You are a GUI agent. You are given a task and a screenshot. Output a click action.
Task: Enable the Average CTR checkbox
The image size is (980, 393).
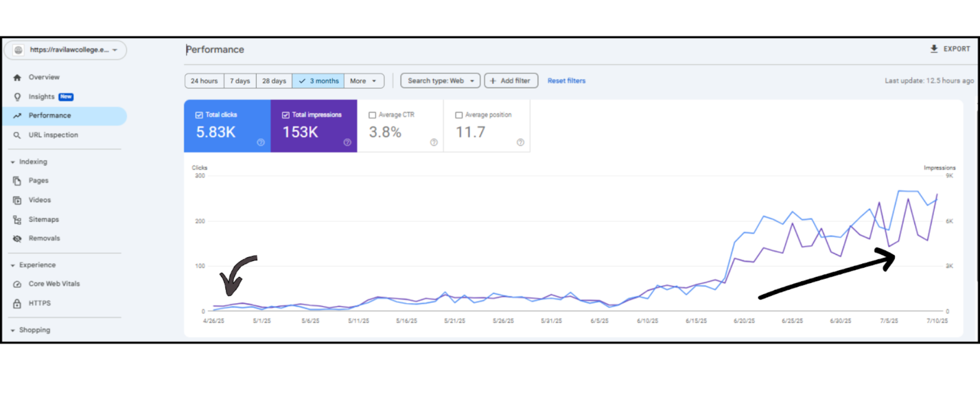coord(372,115)
